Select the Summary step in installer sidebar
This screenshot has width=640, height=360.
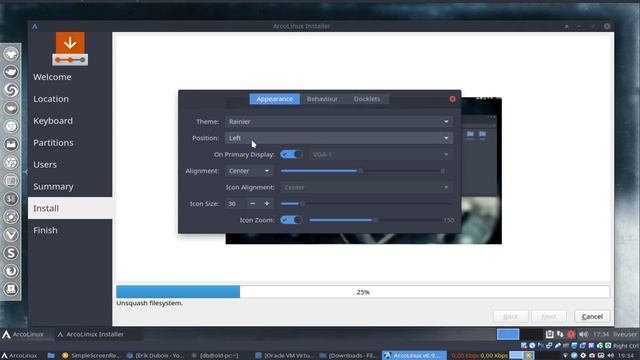70,187
